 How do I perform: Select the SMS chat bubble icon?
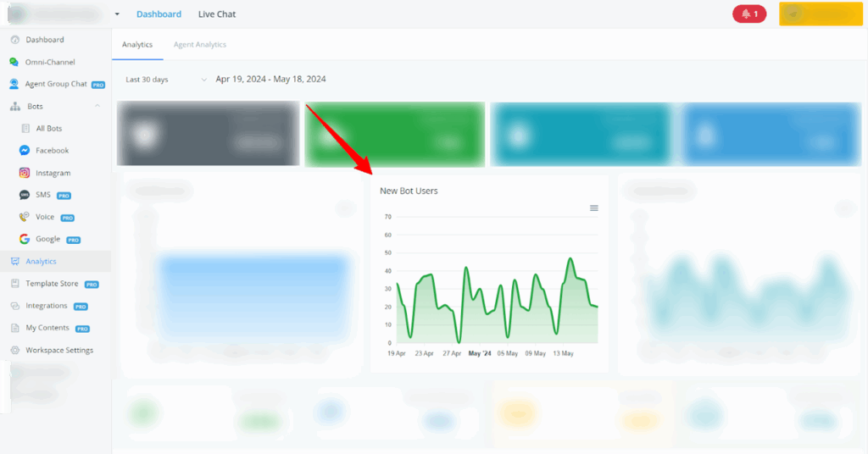pyautogui.click(x=25, y=195)
